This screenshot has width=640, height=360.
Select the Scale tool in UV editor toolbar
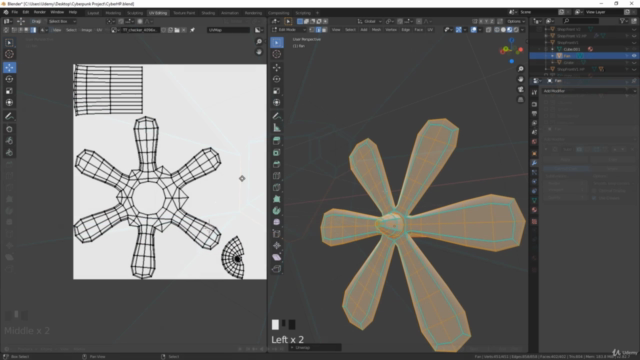pos(9,91)
